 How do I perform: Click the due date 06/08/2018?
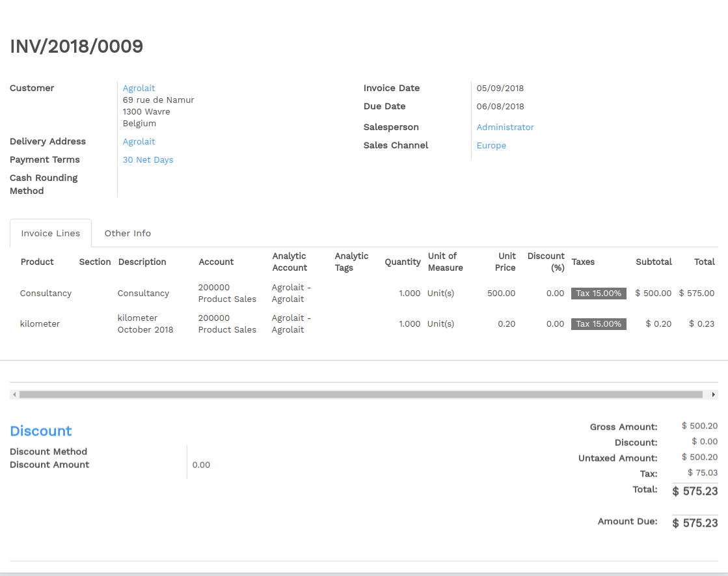[500, 106]
